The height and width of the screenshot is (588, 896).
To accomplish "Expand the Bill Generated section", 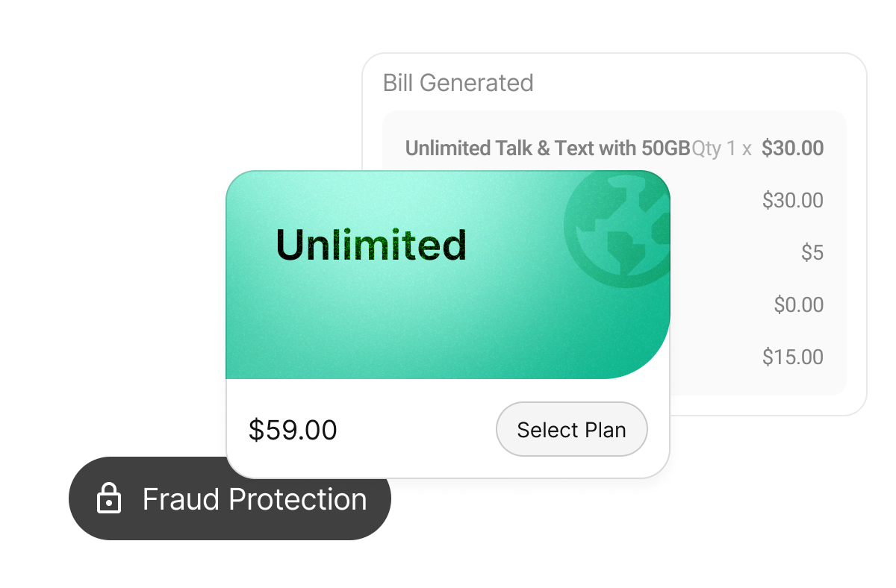I will [x=458, y=83].
